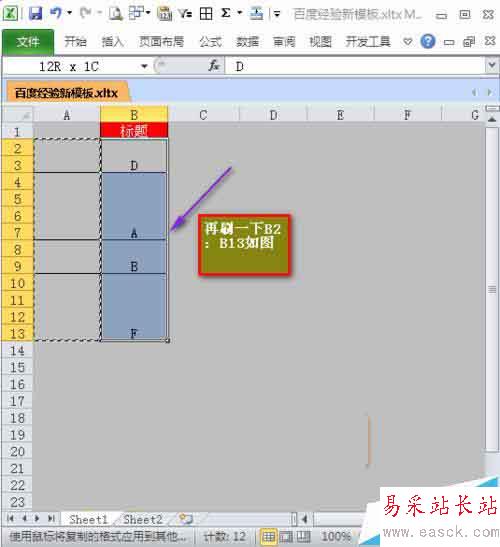
Task: Switch to the 开发工具 ribbon tab
Action: point(368,42)
